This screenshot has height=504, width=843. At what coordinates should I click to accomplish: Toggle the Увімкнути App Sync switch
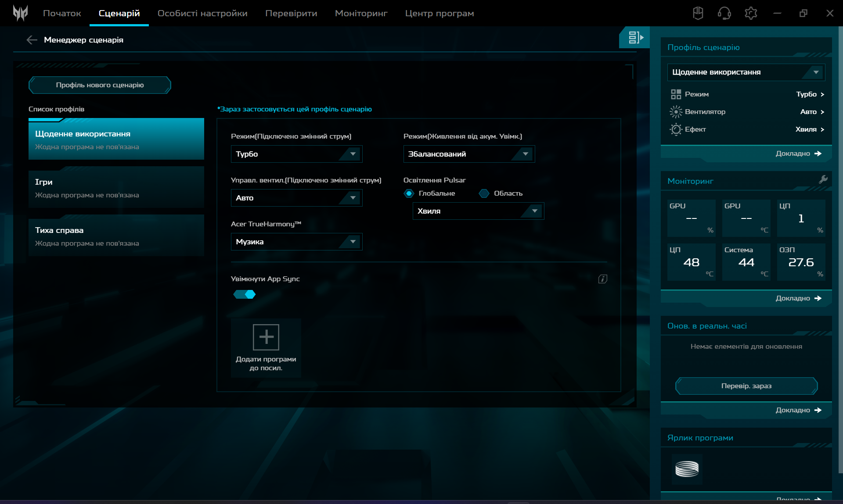pyautogui.click(x=245, y=294)
